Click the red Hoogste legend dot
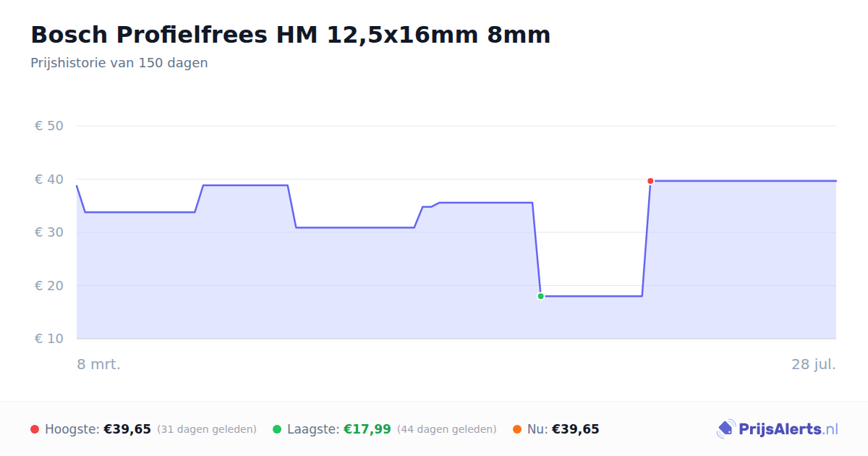868x456 pixels. (x=35, y=429)
